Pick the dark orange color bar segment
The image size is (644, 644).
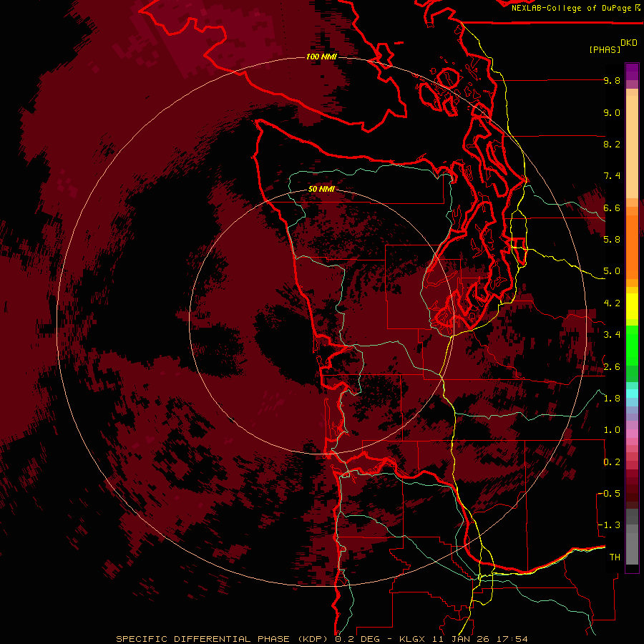click(632, 246)
